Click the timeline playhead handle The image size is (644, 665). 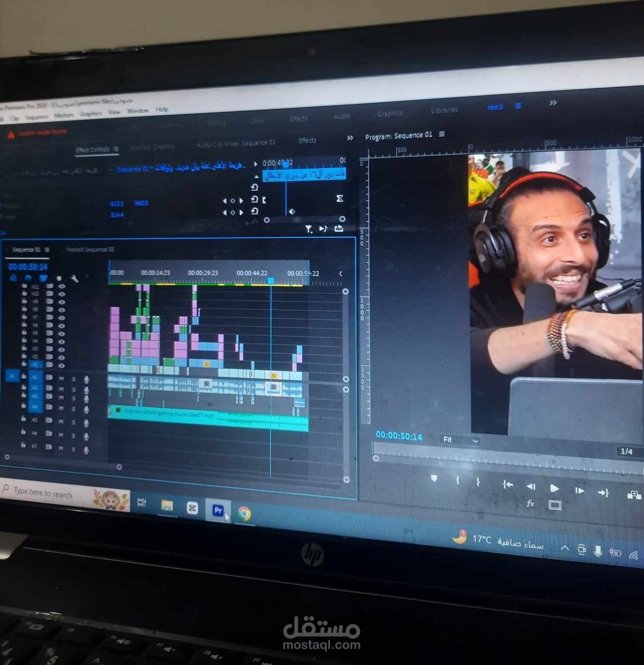click(x=271, y=281)
